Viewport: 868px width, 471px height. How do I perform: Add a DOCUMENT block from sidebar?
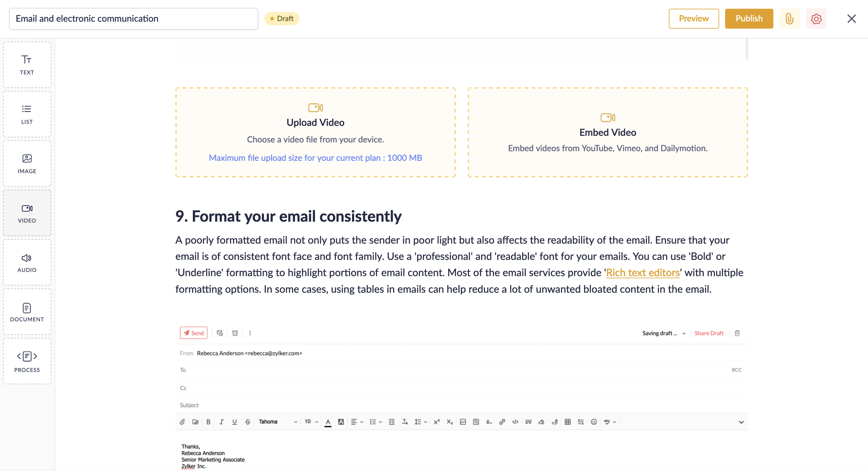click(27, 312)
